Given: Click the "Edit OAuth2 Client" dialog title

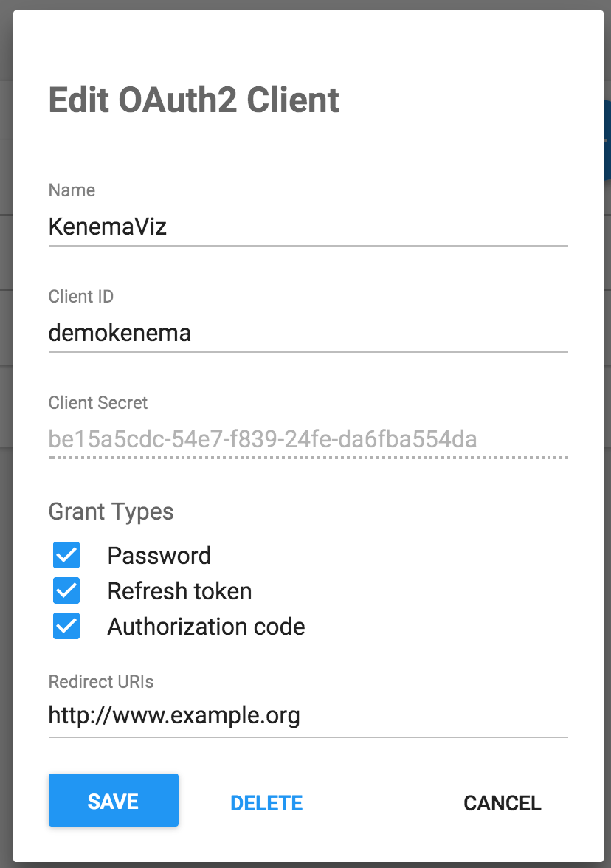Looking at the screenshot, I should (194, 100).
